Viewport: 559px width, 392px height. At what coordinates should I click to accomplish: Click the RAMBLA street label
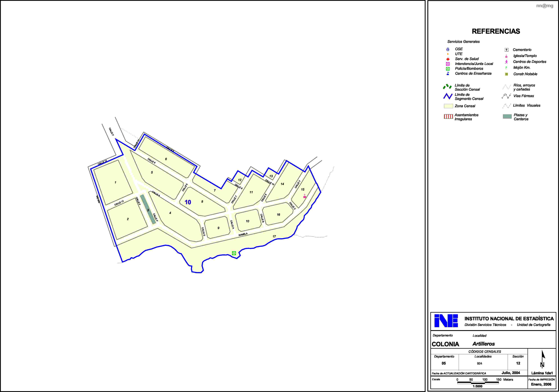click(x=243, y=234)
